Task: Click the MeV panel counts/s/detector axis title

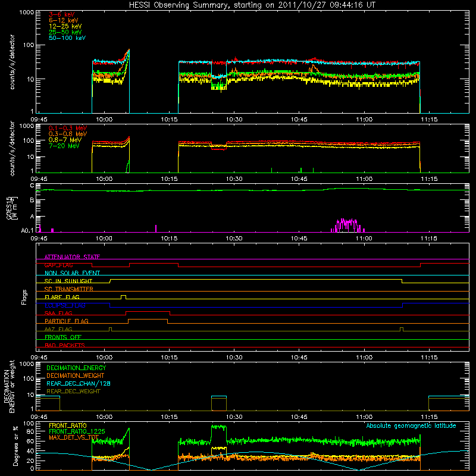Action: [x=12, y=149]
